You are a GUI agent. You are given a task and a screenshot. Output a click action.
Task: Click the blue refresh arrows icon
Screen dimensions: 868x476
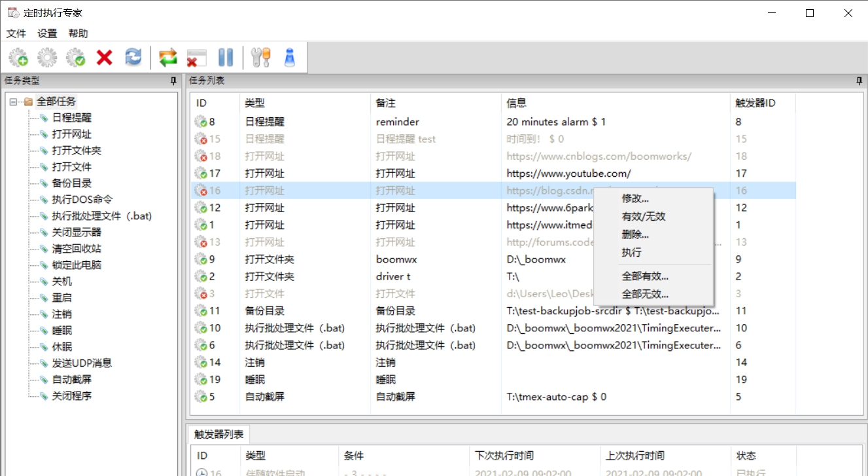[x=133, y=58]
